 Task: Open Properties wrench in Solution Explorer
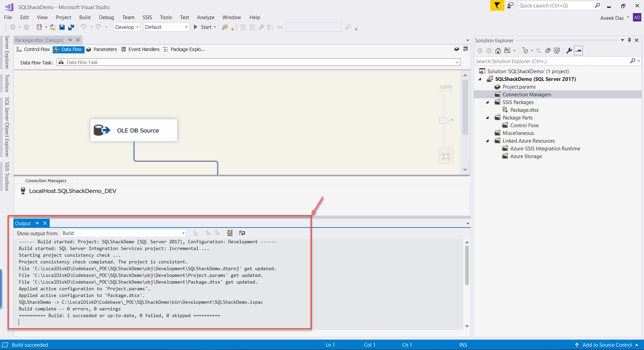pyautogui.click(x=569, y=51)
